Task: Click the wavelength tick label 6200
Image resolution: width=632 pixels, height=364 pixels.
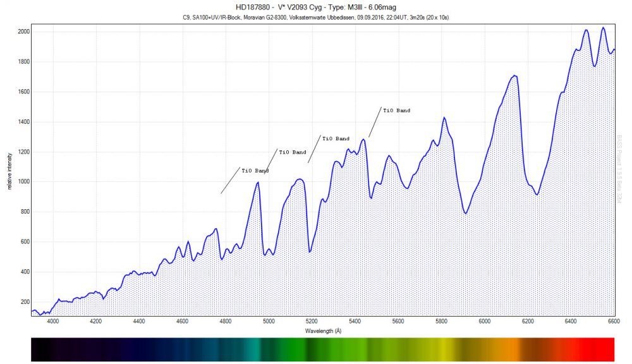Action: click(528, 321)
